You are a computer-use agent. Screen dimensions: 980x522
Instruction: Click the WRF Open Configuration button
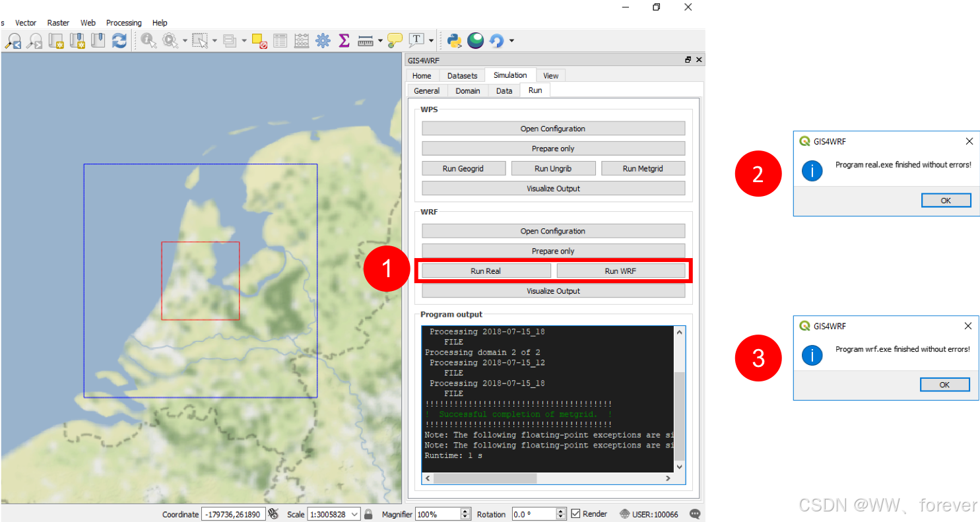tap(553, 231)
